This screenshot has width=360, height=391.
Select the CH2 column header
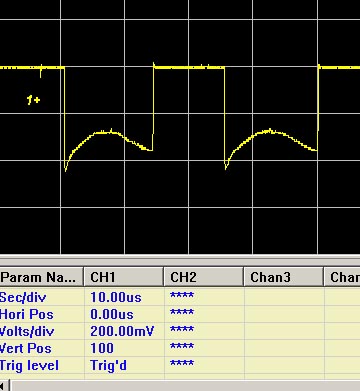(x=204, y=277)
